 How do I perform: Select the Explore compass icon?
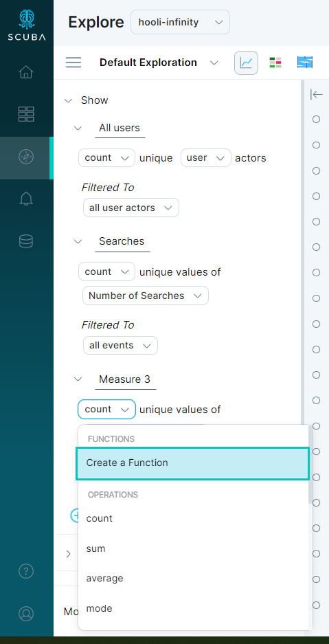tap(26, 157)
